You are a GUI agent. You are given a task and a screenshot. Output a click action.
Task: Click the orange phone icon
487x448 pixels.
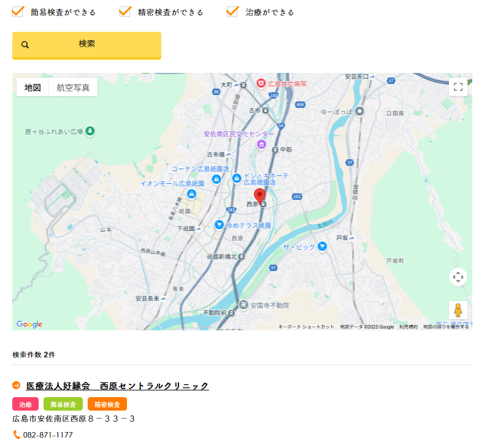[x=17, y=435]
